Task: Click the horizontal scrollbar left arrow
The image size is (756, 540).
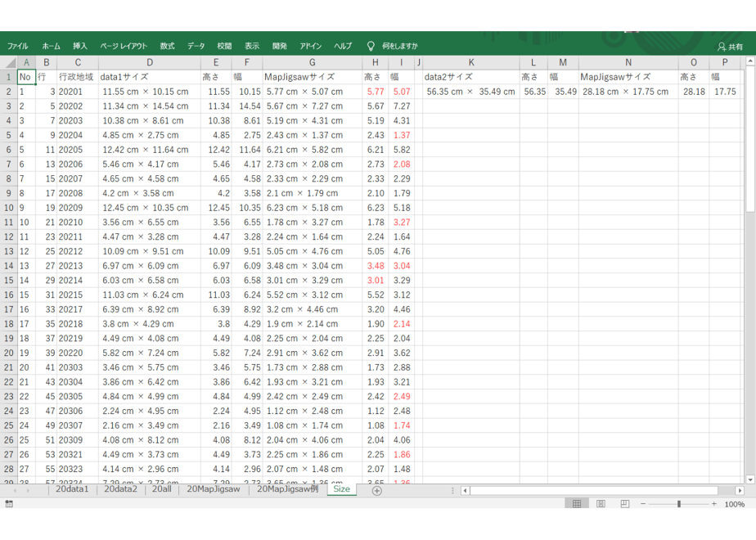Action: [x=465, y=490]
